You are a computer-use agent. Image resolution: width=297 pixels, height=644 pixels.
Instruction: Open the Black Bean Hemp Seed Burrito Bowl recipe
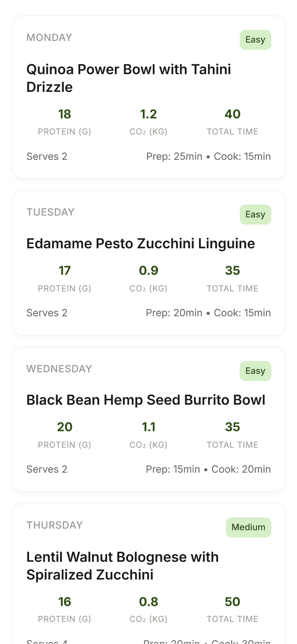pos(146,399)
